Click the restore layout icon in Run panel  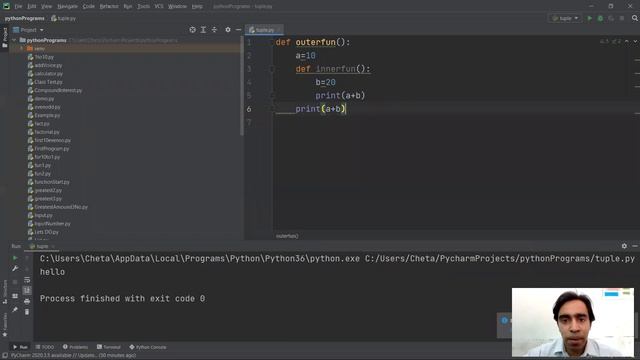(x=15, y=296)
